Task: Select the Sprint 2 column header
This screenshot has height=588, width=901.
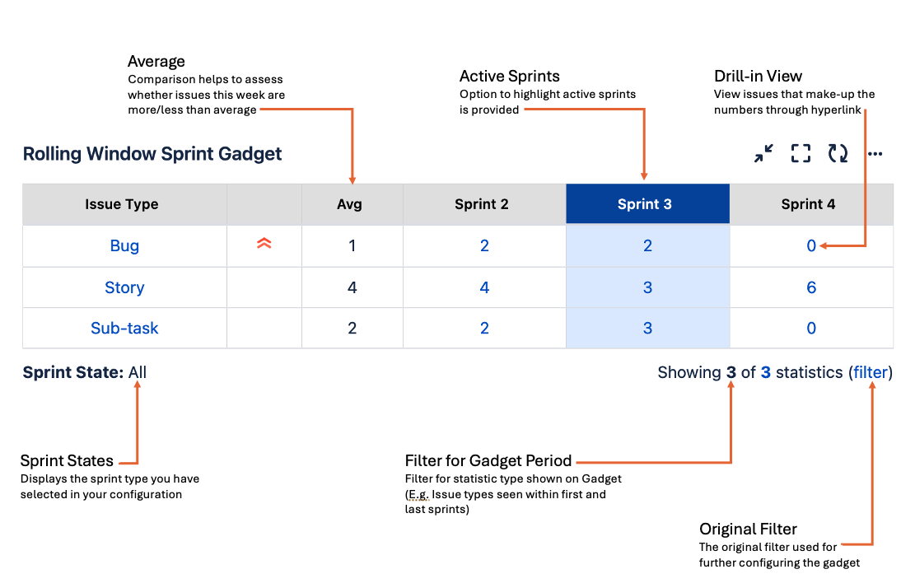Action: (x=483, y=203)
